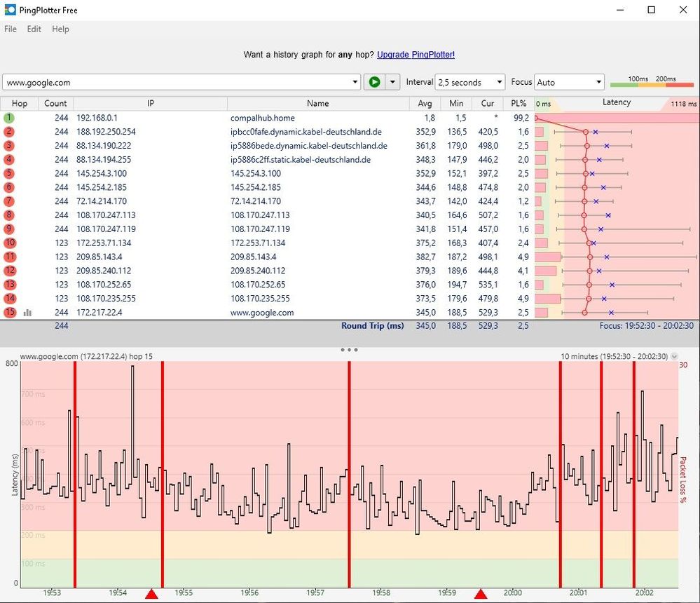This screenshot has width=700, height=603.
Task: Click the Round Trip (ms) summary label
Action: coord(372,325)
